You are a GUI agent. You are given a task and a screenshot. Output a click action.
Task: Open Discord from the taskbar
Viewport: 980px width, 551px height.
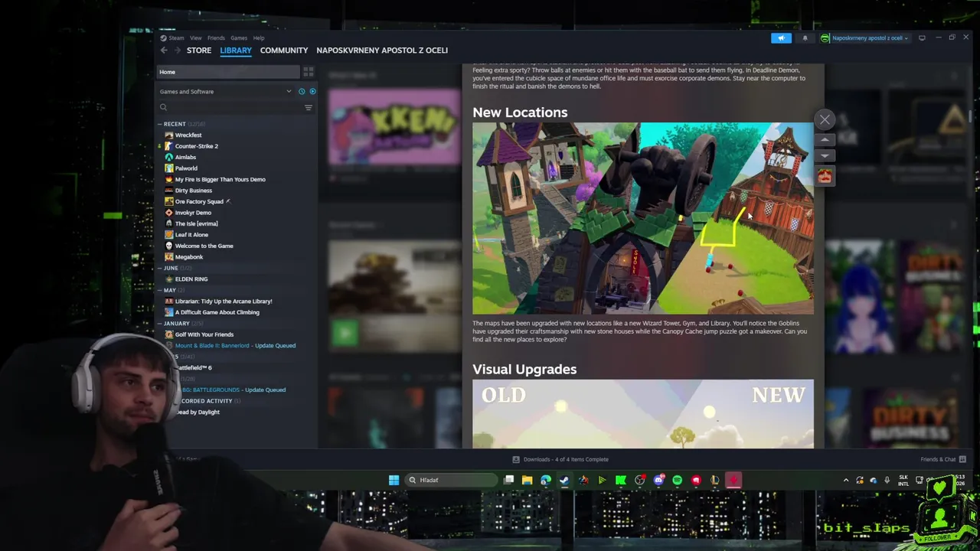pyautogui.click(x=658, y=481)
